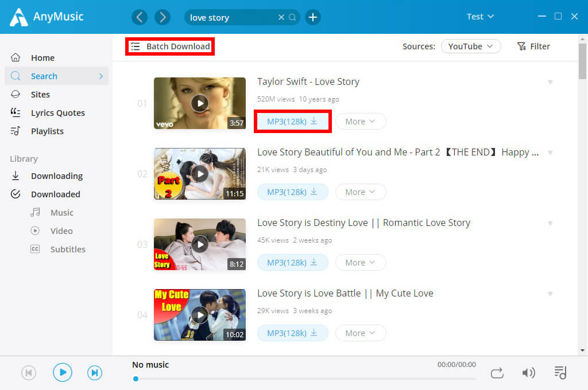Click Batch Download

(170, 46)
